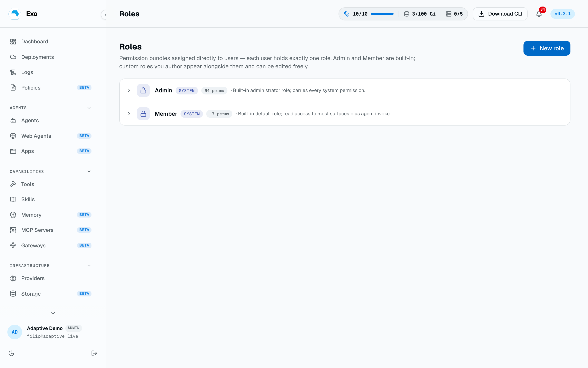Click the v0.3.1 version badge
This screenshot has height=368, width=588.
[x=562, y=14]
